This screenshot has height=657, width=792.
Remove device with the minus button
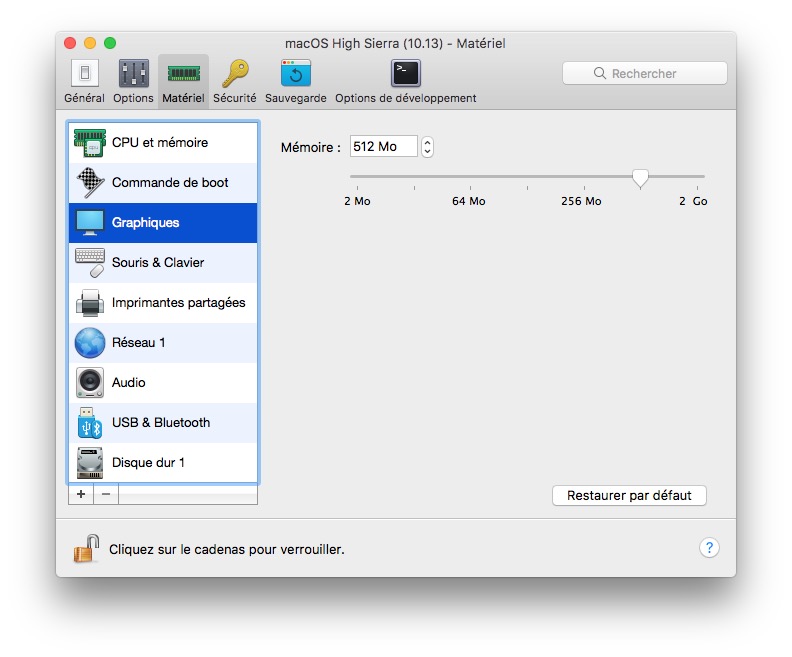(106, 494)
